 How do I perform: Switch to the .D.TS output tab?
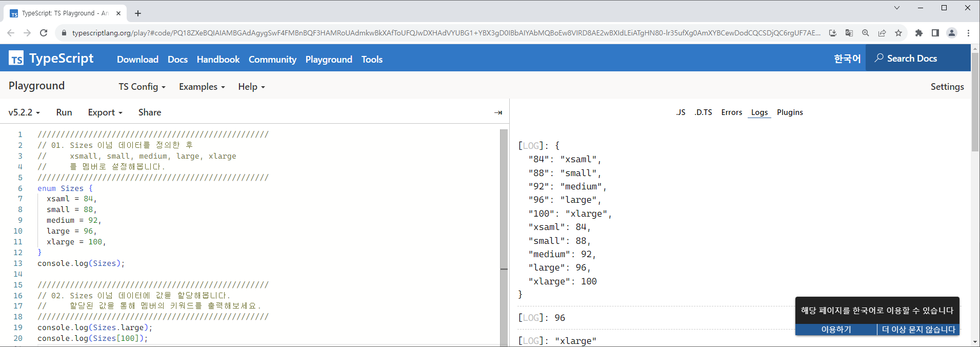pyautogui.click(x=703, y=112)
